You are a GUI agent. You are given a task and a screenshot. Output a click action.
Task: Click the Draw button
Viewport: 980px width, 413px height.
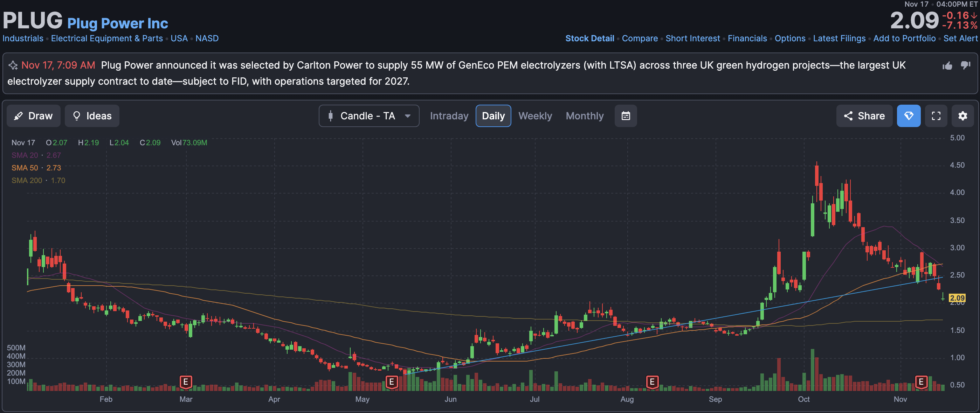(34, 116)
